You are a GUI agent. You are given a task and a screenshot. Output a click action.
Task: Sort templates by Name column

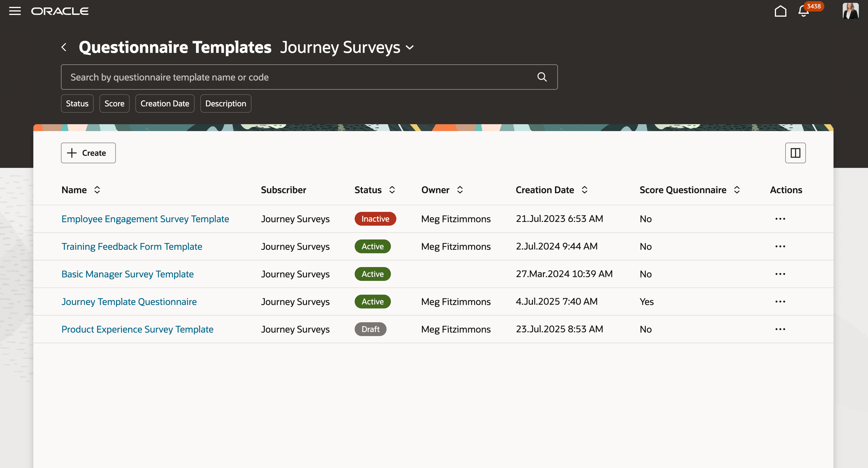coord(97,190)
